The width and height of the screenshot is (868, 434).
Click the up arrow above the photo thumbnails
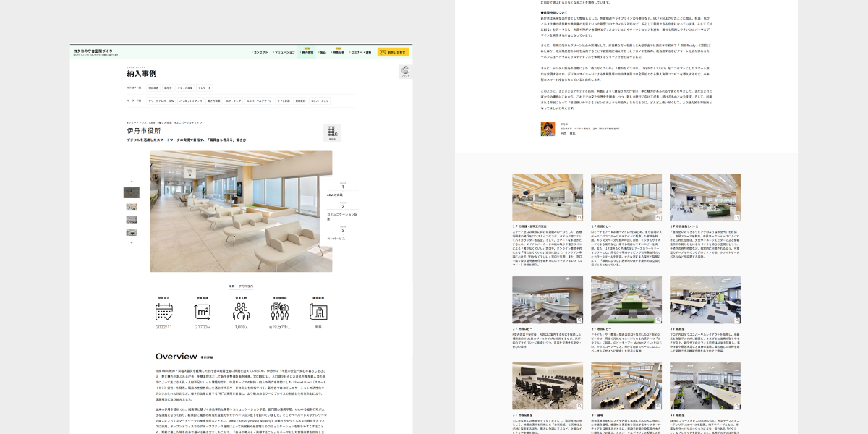coord(132,182)
